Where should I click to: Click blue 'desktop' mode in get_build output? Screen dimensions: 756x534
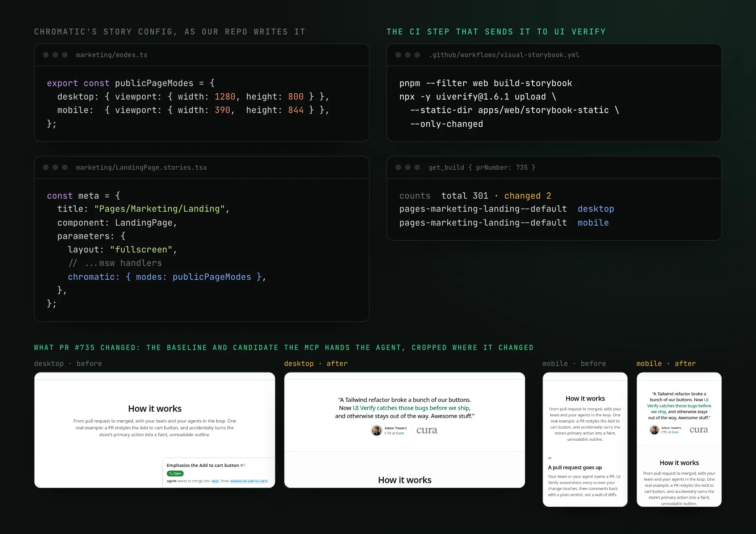pyautogui.click(x=596, y=209)
